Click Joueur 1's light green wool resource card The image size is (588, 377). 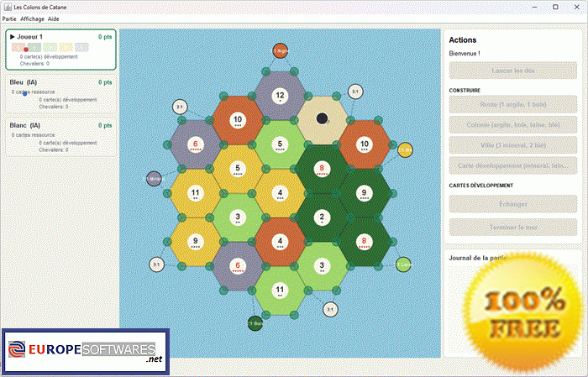[x=50, y=47]
